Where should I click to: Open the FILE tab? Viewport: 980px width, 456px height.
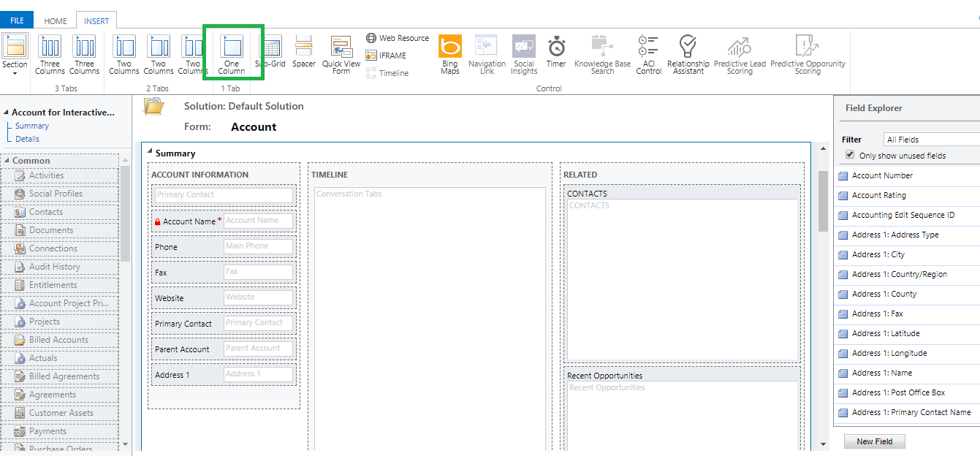tap(17, 21)
